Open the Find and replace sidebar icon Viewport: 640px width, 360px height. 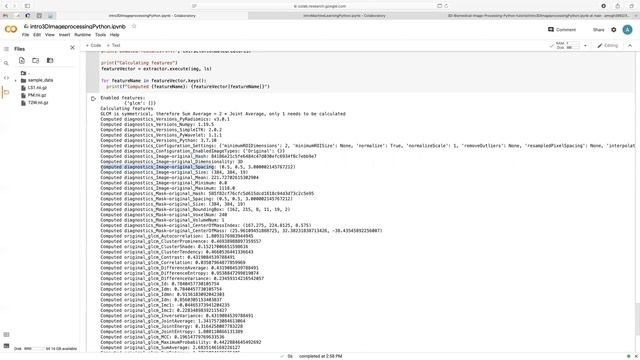[6, 63]
